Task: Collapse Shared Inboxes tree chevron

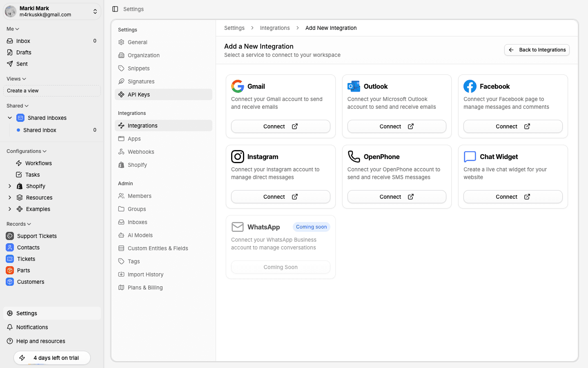Action: (10, 118)
